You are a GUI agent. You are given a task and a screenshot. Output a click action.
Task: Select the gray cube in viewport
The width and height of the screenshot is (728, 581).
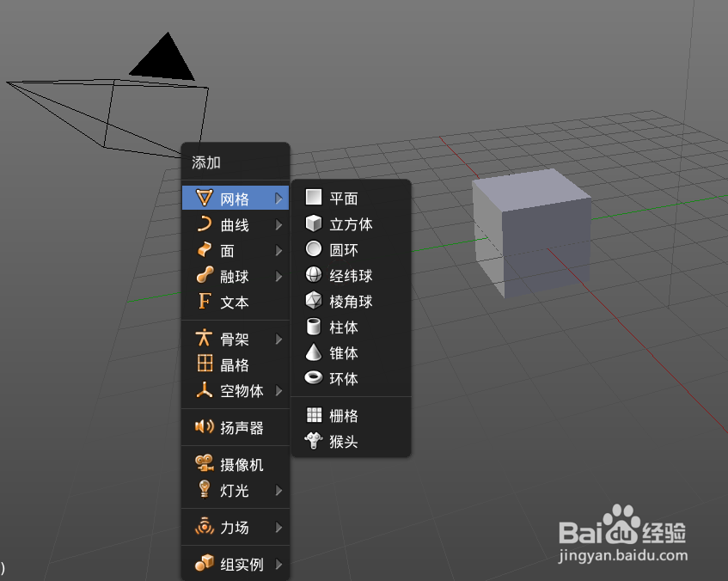(x=532, y=233)
